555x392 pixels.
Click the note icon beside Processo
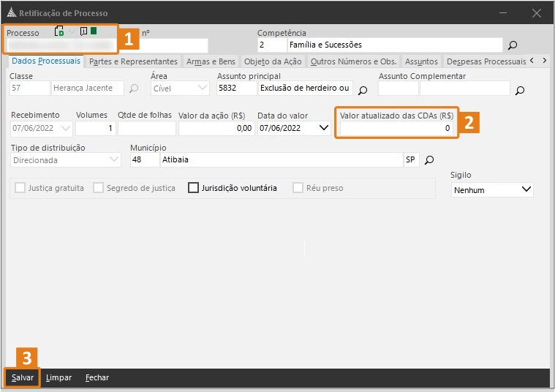tap(83, 31)
